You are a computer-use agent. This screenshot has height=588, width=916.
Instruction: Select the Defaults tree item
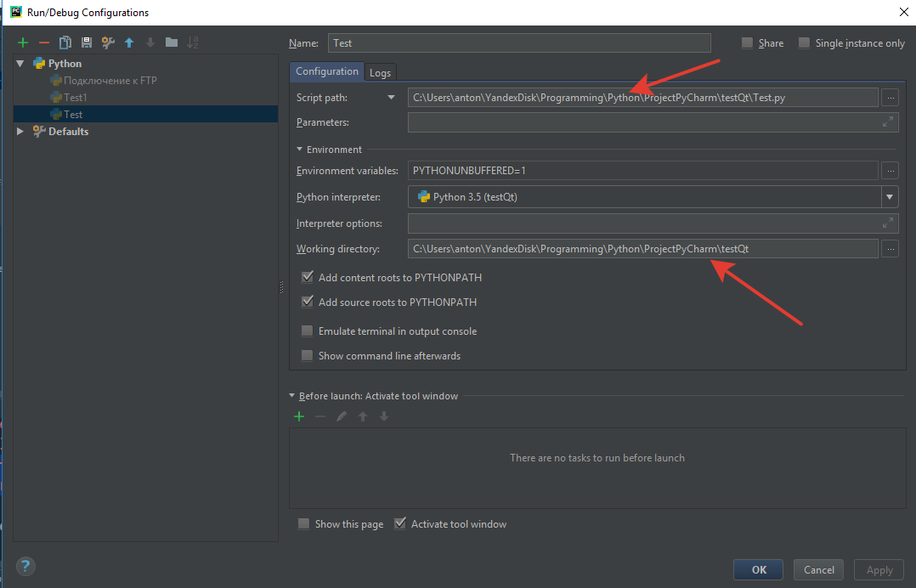coord(68,132)
